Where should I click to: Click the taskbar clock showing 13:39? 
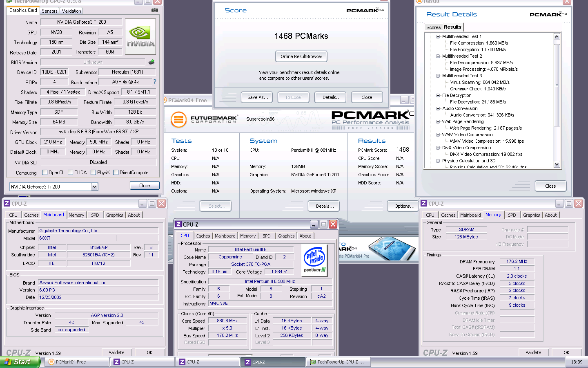coord(577,362)
